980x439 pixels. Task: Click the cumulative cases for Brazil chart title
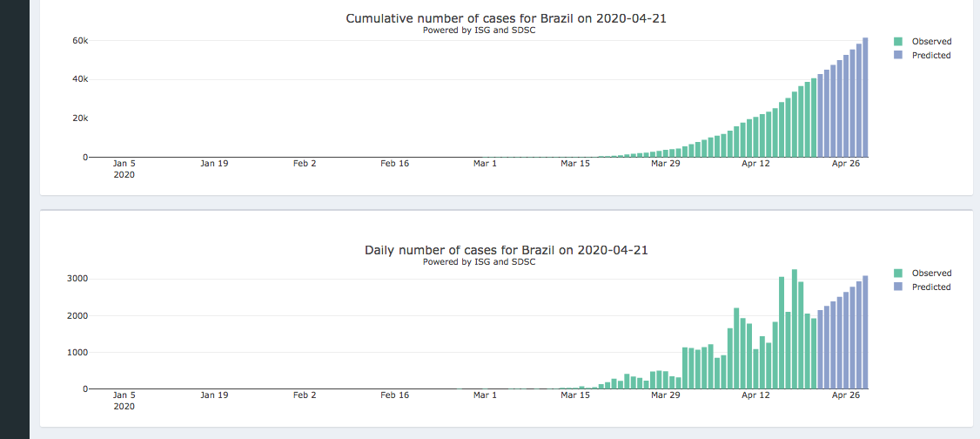[x=506, y=18]
